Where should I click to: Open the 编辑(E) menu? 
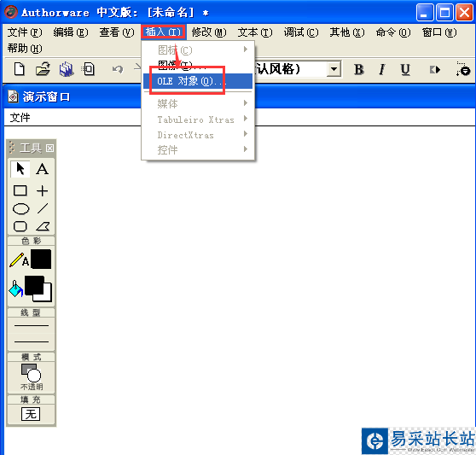tap(71, 32)
